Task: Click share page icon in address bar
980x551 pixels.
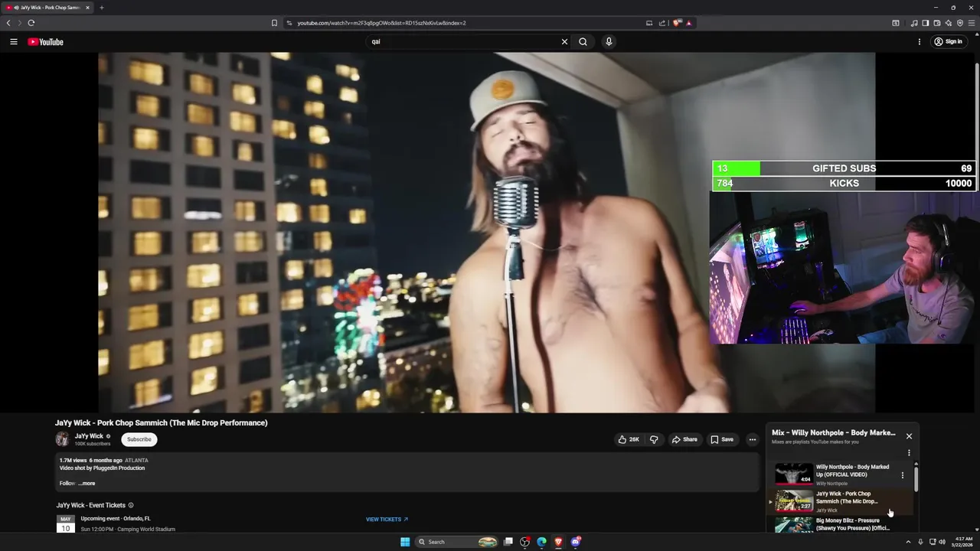Action: (x=662, y=23)
